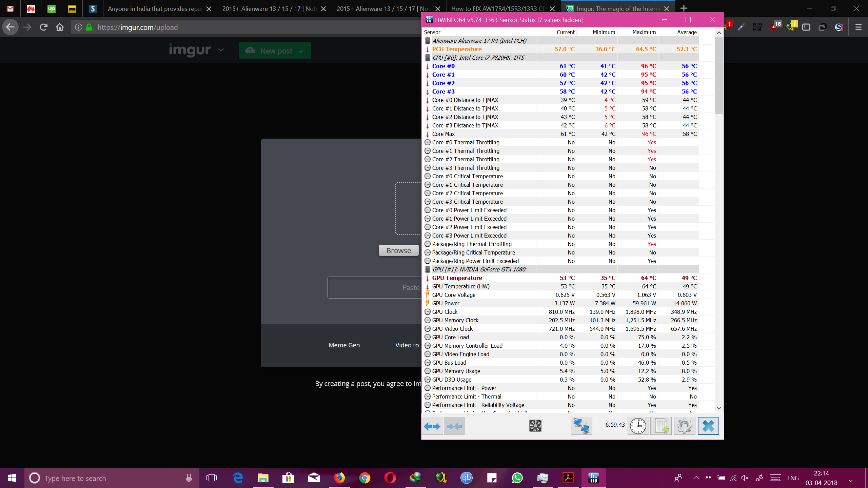This screenshot has height=488, width=868.
Task: Open File Explorer from the taskbar
Action: click(x=263, y=478)
